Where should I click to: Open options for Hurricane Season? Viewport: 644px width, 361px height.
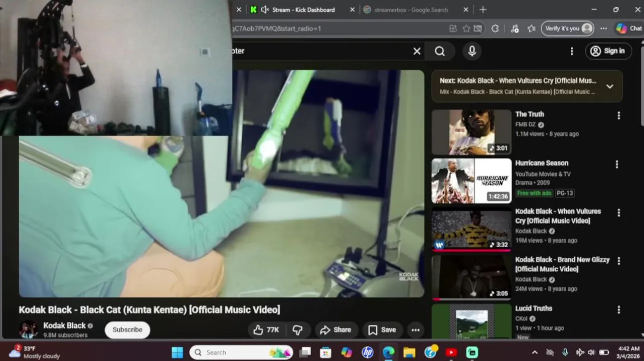(x=617, y=164)
